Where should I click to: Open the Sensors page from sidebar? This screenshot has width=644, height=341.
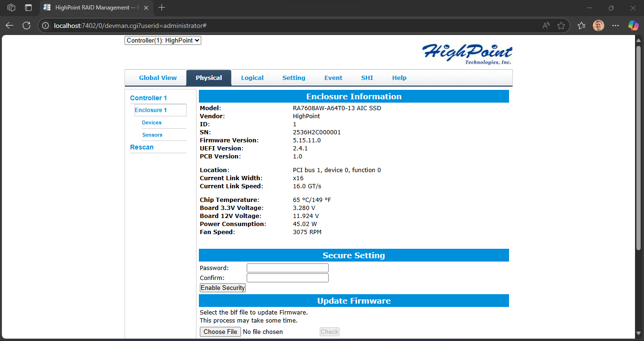[x=152, y=135]
